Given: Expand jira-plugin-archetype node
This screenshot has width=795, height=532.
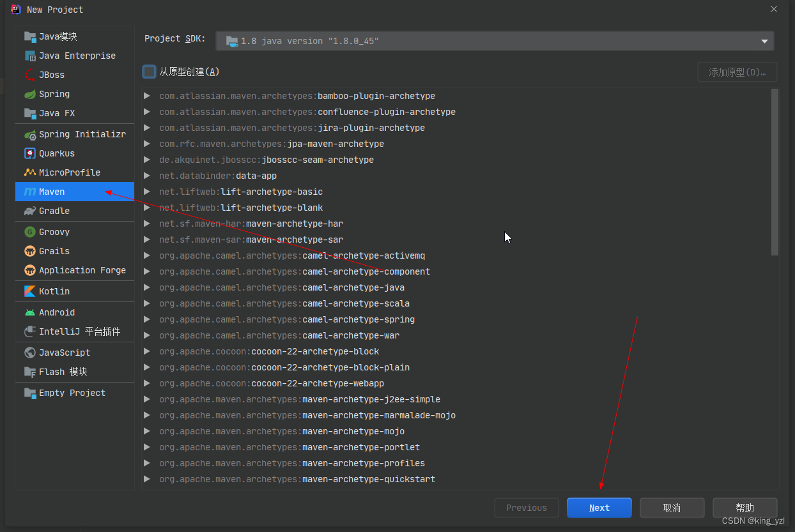Looking at the screenshot, I should point(147,128).
